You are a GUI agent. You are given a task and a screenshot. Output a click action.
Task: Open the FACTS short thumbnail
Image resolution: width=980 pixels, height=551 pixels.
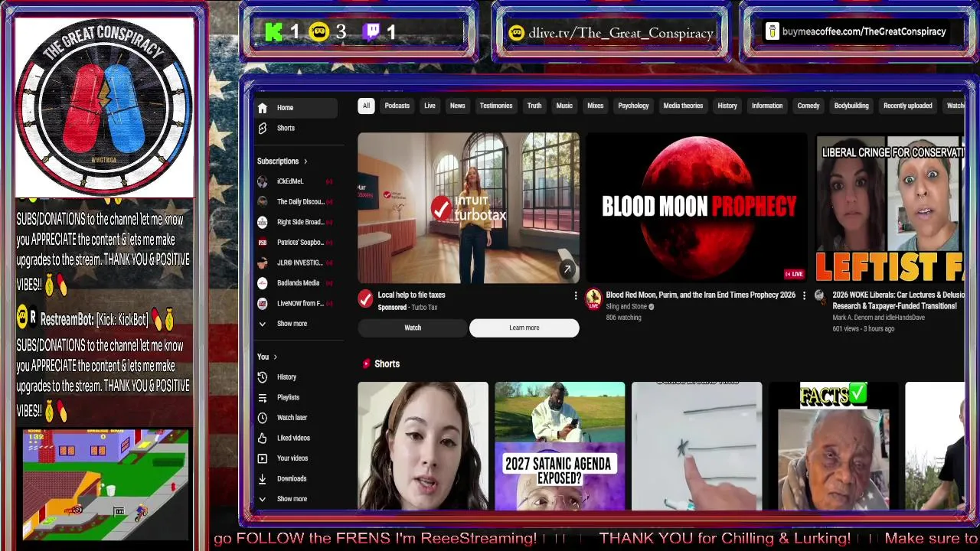click(834, 446)
